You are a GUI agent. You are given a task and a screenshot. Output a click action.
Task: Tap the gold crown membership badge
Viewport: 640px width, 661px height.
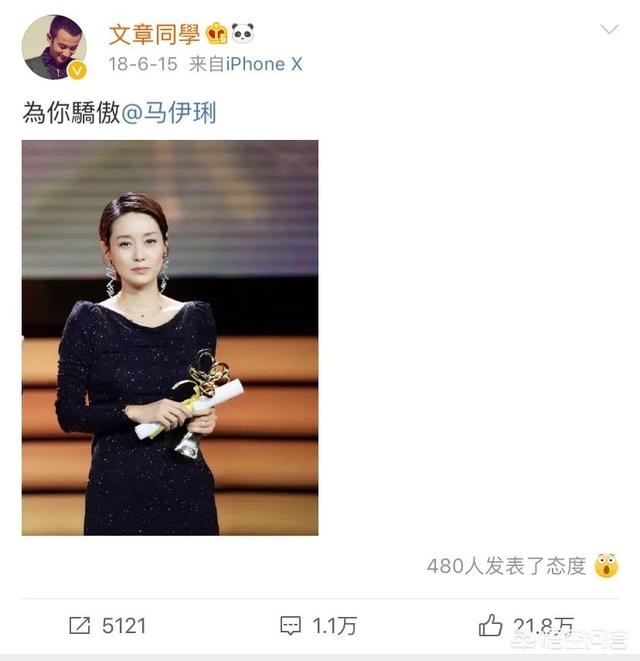(216, 33)
